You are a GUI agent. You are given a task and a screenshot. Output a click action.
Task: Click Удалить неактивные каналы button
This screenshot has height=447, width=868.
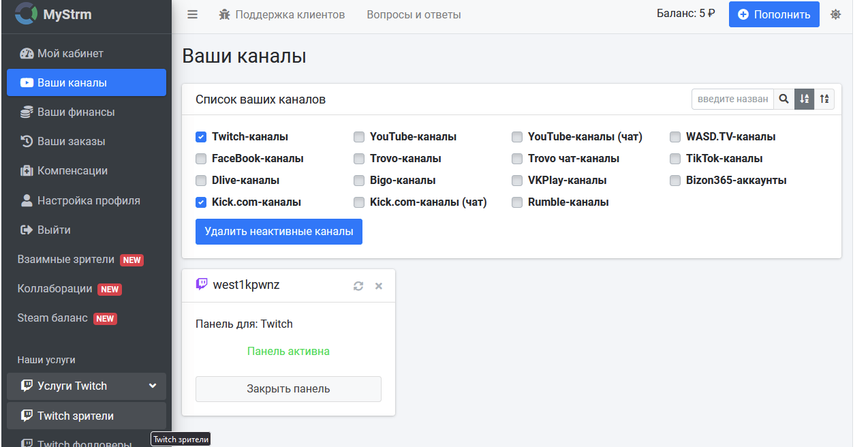279,232
